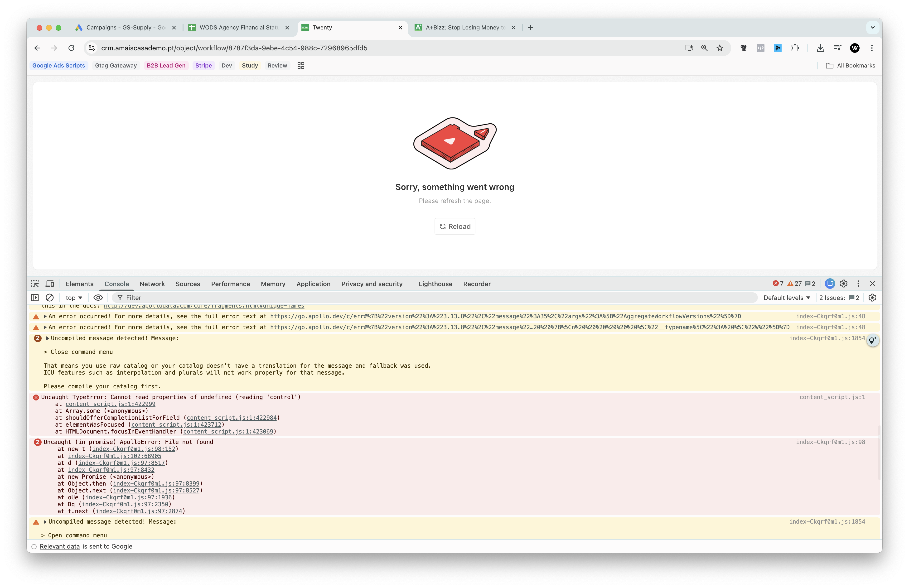
Task: Open console settings gear beside Issues
Action: [x=872, y=297]
